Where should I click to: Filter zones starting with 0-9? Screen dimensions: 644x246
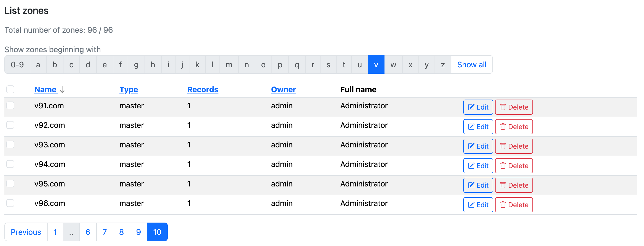(x=17, y=65)
